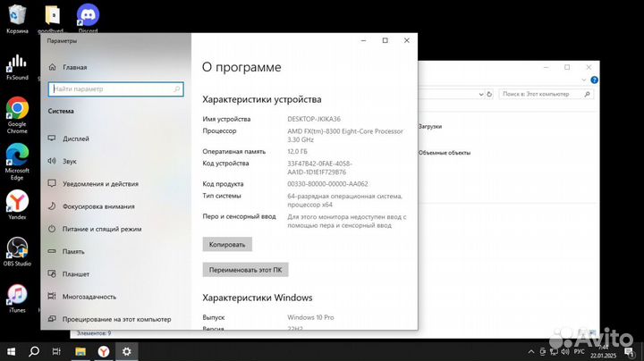
Task: Open OBS Studio desktop shortcut
Action: [17, 251]
